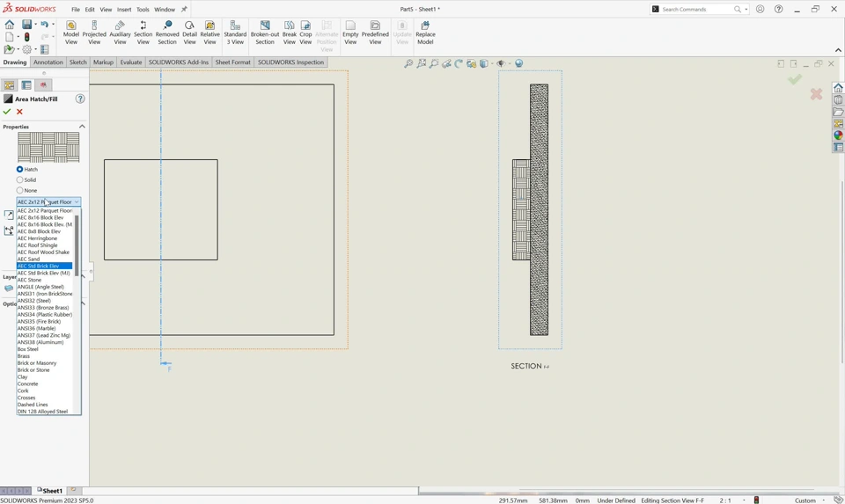Click the Rebuild traffic light icon
Screen dimensions: 845x504
[x=27, y=37]
